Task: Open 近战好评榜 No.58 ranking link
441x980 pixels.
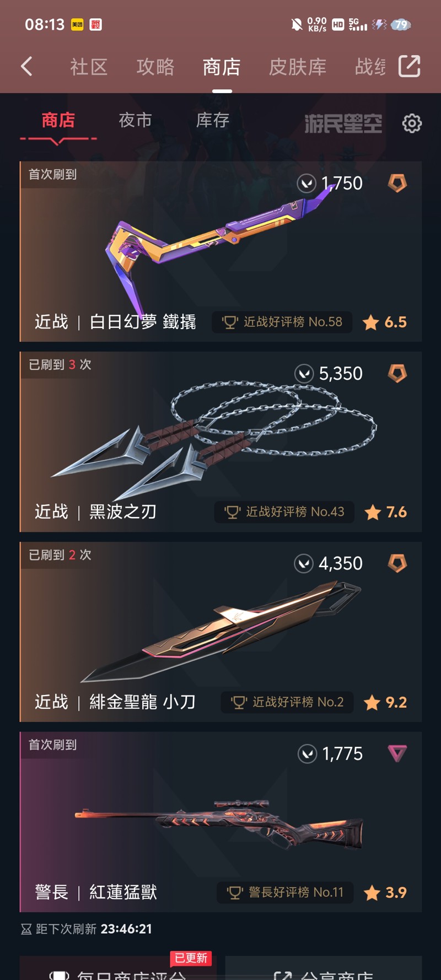Action: click(x=282, y=322)
